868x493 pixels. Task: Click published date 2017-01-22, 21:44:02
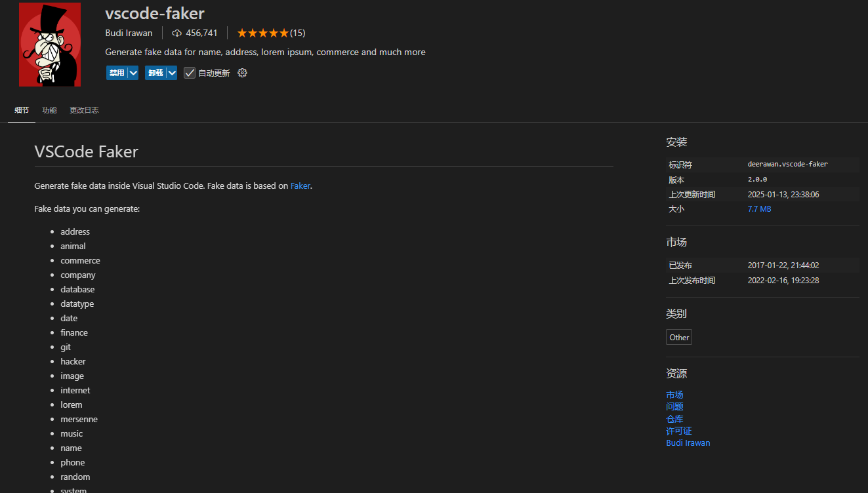click(x=783, y=266)
